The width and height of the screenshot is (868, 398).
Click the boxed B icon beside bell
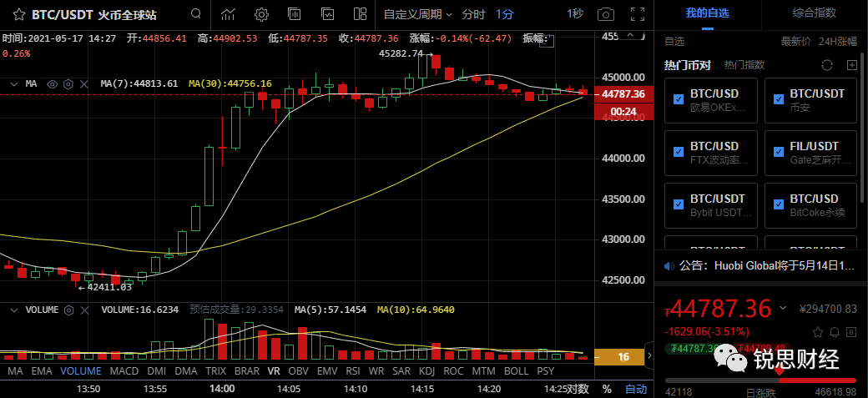click(x=850, y=332)
